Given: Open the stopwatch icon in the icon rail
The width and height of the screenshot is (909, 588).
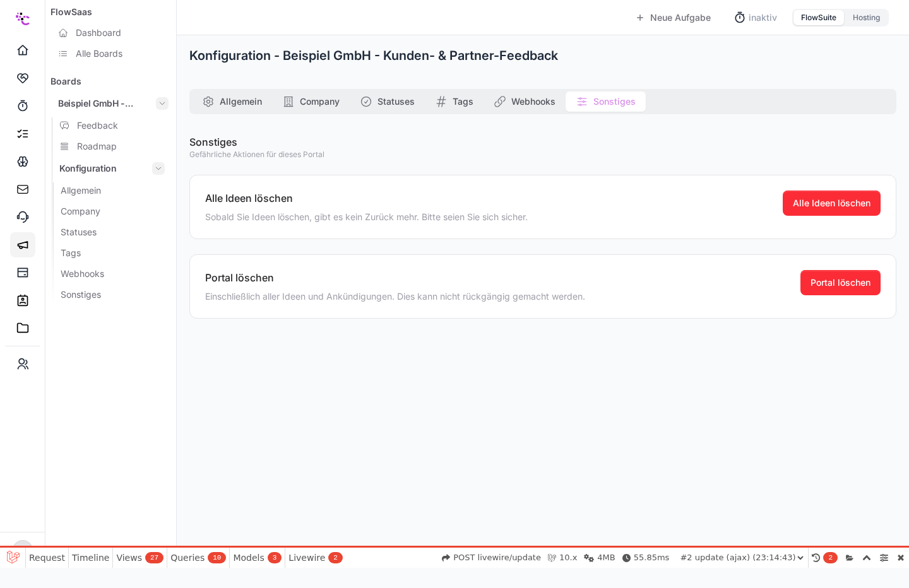Looking at the screenshot, I should (x=23, y=105).
